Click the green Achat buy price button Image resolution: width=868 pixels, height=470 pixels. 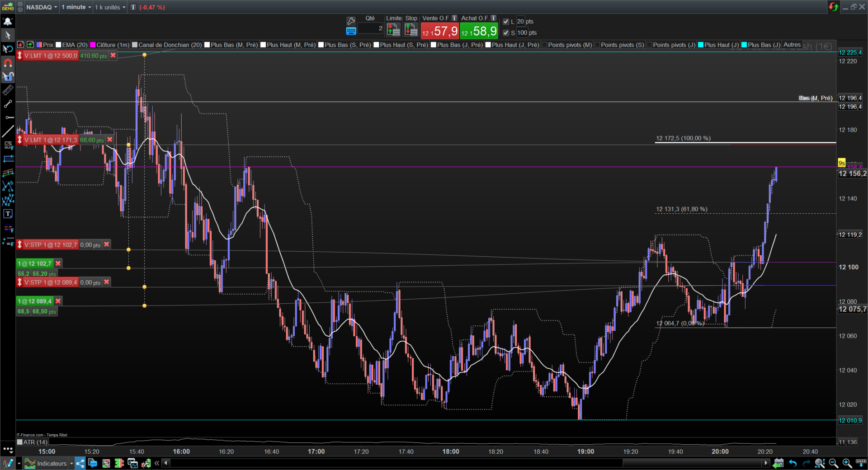point(479,31)
